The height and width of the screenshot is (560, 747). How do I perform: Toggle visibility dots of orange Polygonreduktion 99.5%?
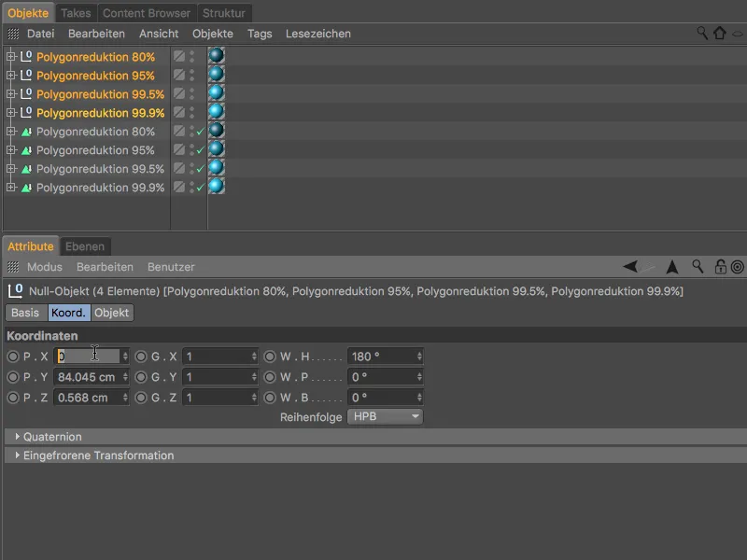[192, 94]
